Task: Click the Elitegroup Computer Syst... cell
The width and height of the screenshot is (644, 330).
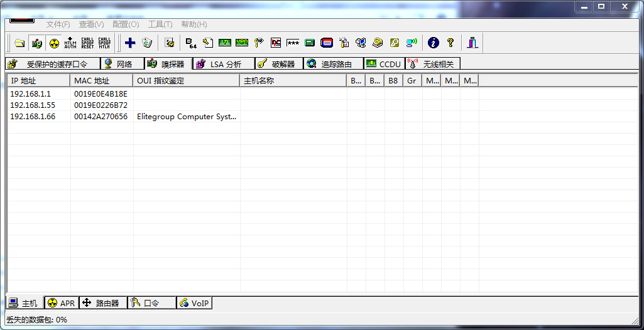Action: pos(187,117)
